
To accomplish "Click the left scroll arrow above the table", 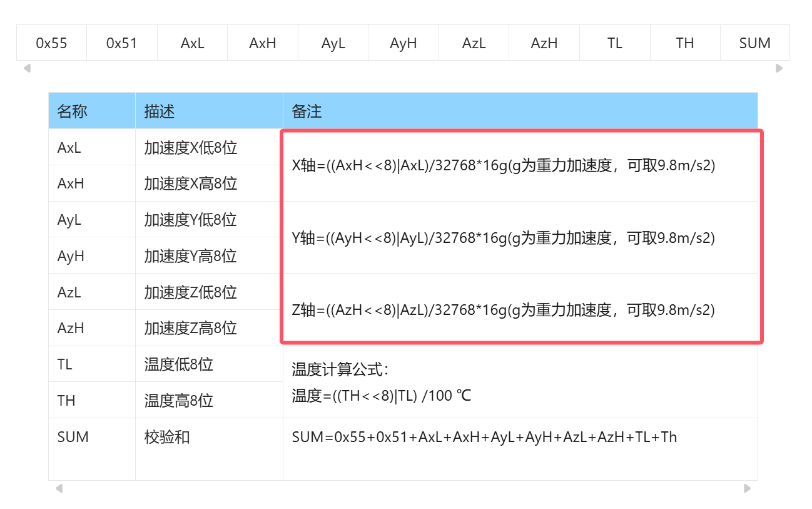I will (26, 67).
